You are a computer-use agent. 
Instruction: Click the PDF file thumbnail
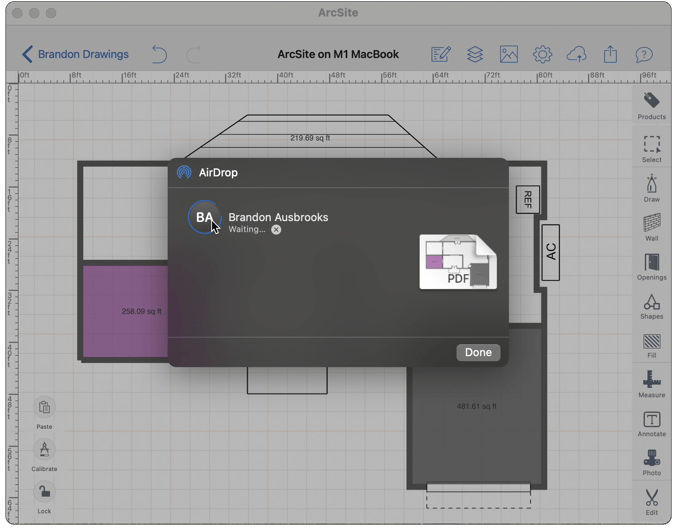tap(457, 262)
